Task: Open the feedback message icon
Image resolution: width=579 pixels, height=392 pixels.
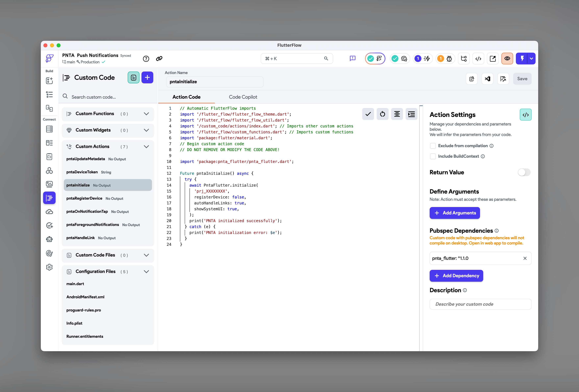Action: point(352,59)
